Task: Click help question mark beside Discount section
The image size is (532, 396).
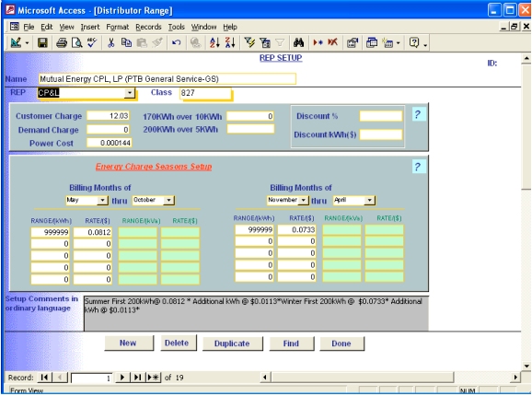Action: click(x=418, y=114)
